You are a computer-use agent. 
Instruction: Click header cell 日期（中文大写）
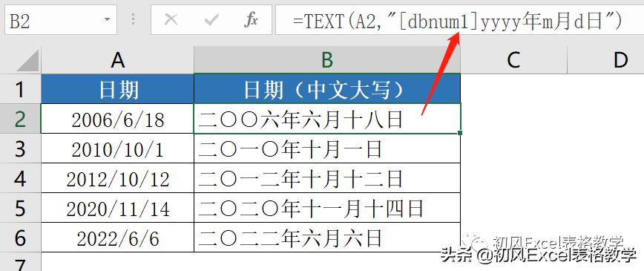pyautogui.click(x=327, y=89)
